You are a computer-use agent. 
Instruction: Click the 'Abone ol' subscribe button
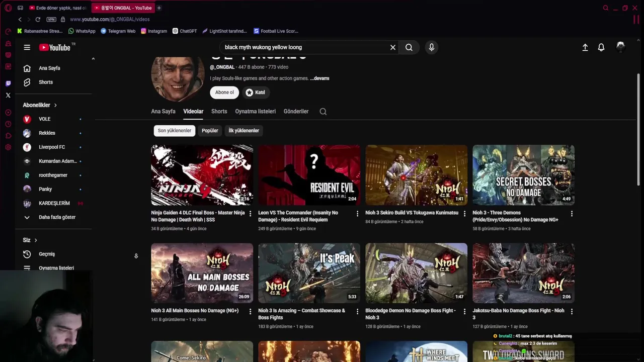(224, 93)
